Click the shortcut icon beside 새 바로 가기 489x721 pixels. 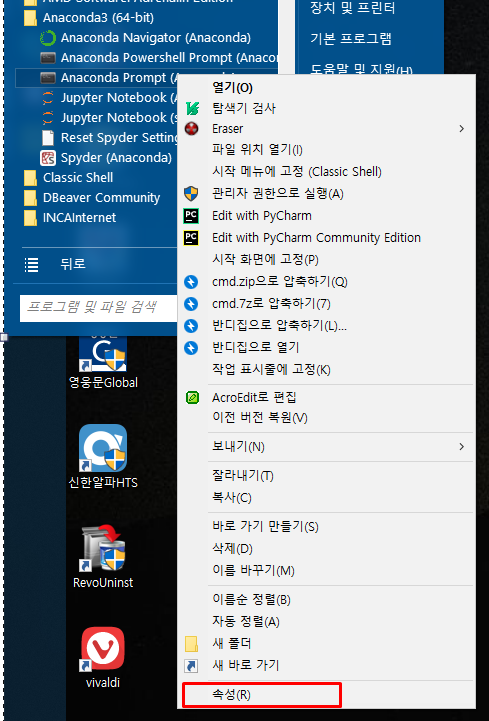(191, 665)
